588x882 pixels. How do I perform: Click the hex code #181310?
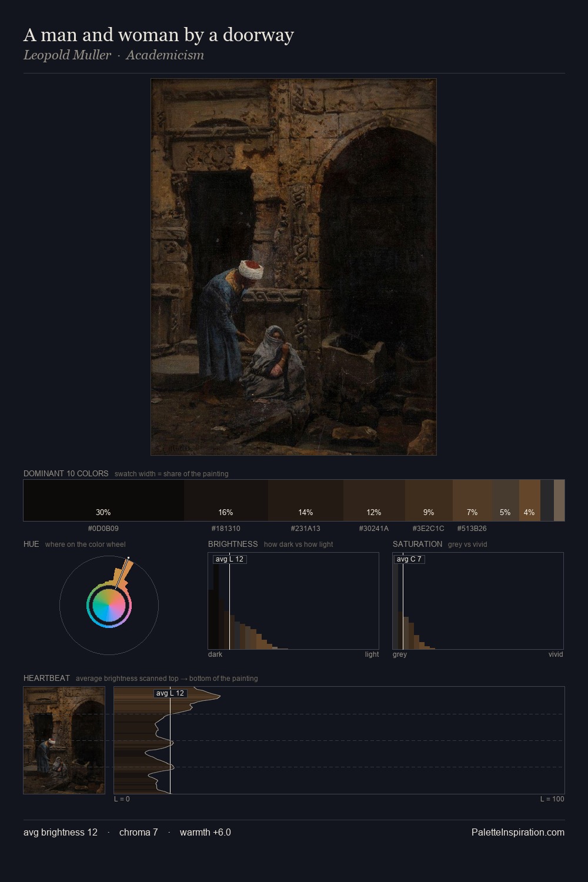click(226, 529)
